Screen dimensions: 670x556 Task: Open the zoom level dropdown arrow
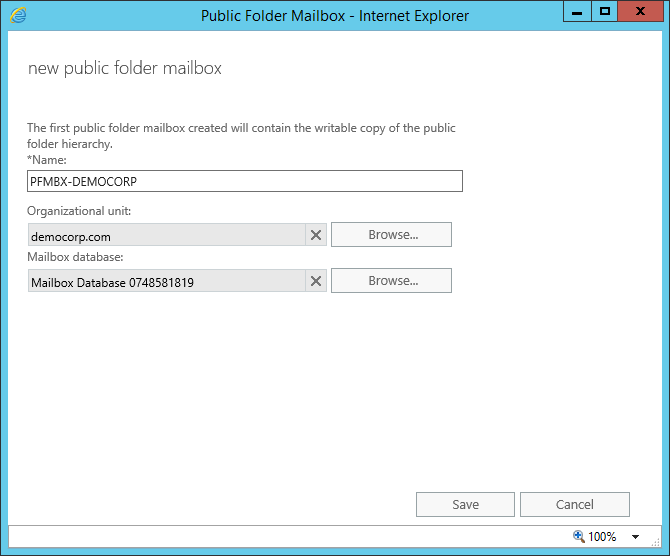coord(635,537)
